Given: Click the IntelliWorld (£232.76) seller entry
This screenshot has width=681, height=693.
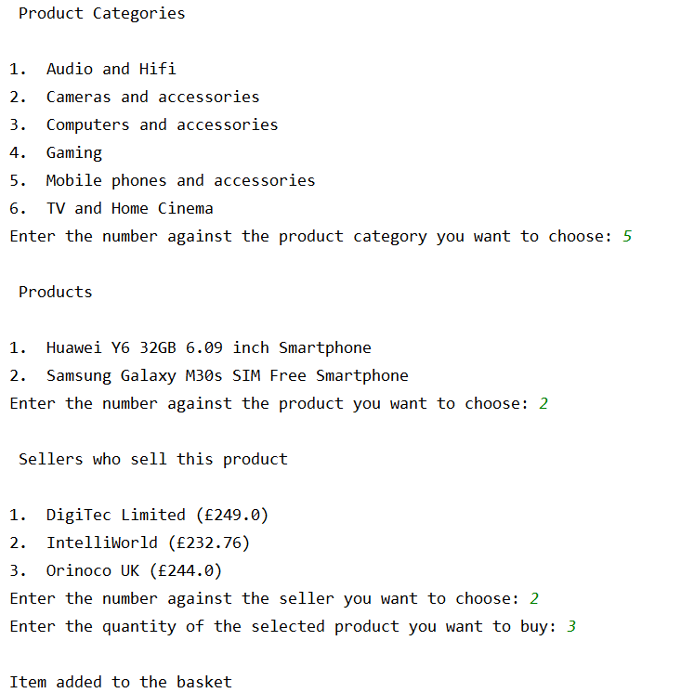Looking at the screenshot, I should pyautogui.click(x=147, y=543).
